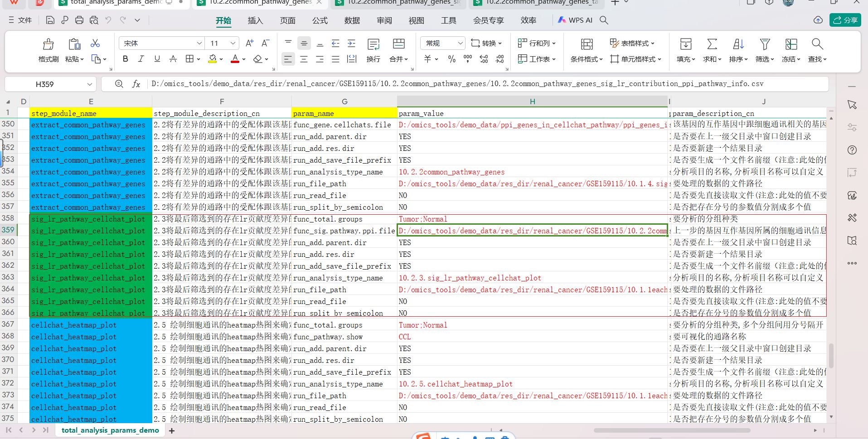Click the eraser clear format icon

pyautogui.click(x=257, y=59)
